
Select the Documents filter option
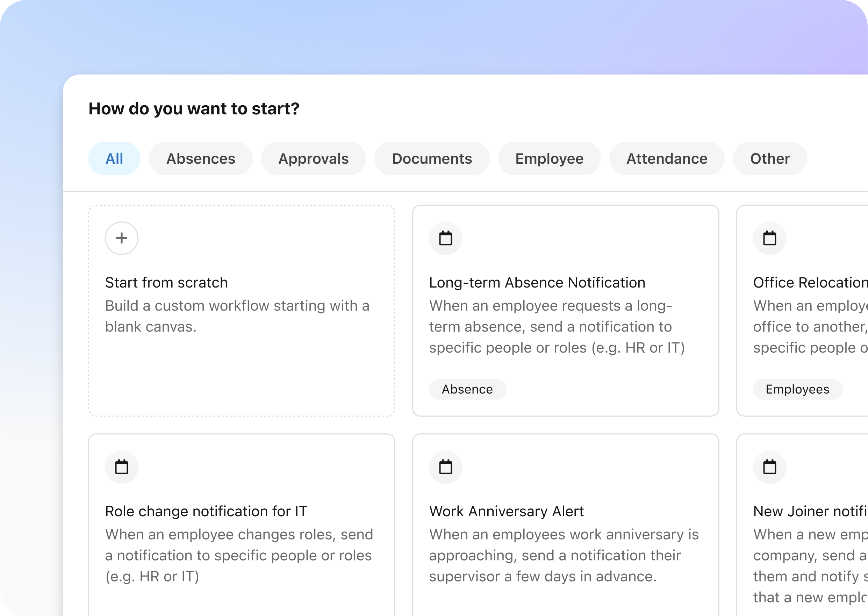click(x=432, y=158)
